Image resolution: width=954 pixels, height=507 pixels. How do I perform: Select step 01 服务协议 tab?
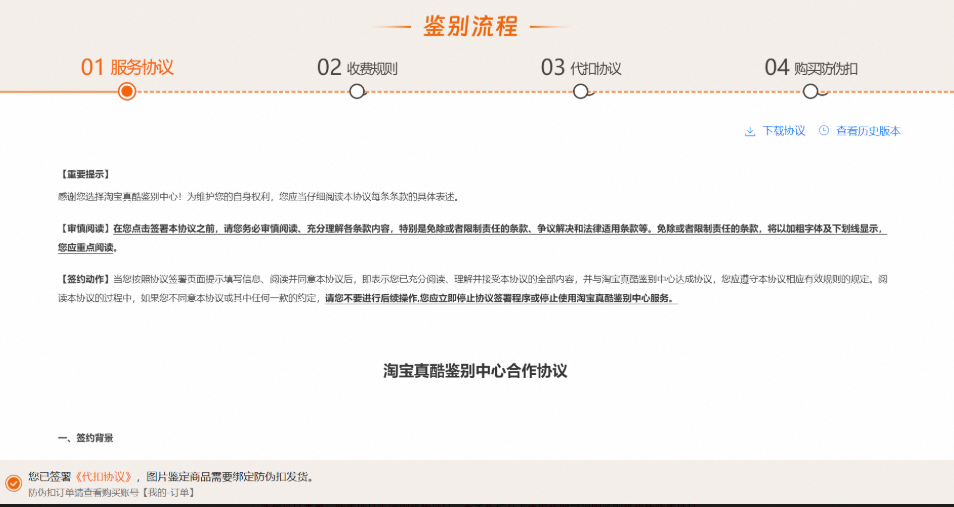click(x=127, y=67)
